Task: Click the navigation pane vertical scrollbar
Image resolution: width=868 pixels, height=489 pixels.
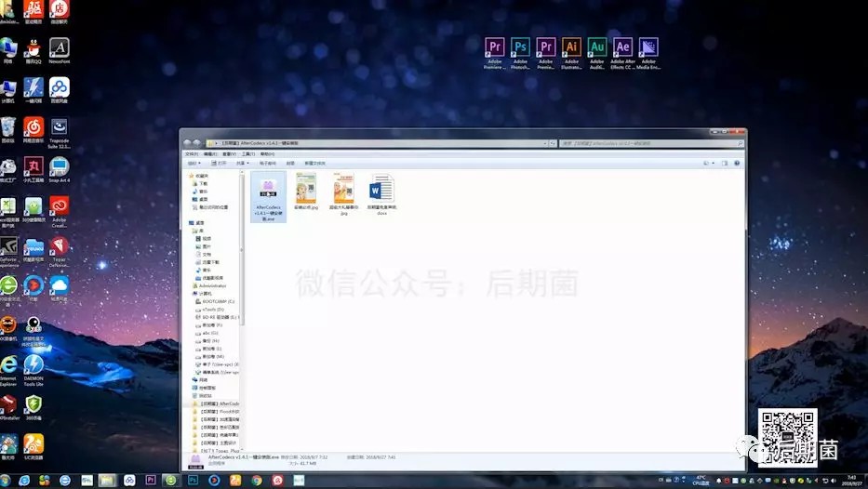Action: click(x=242, y=249)
